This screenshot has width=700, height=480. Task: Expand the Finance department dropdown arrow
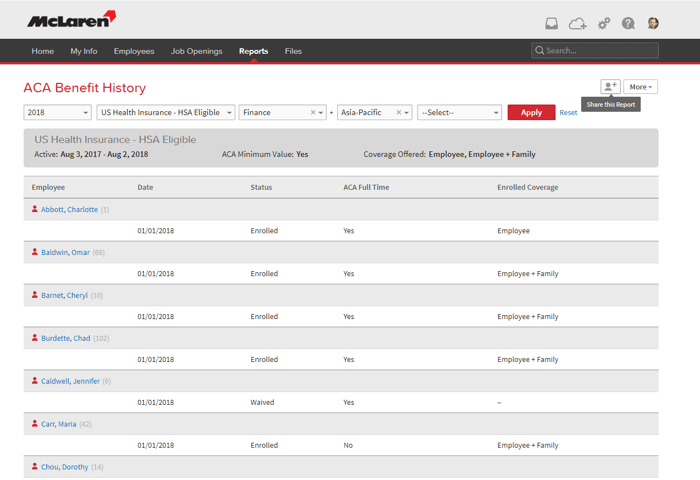pos(321,113)
